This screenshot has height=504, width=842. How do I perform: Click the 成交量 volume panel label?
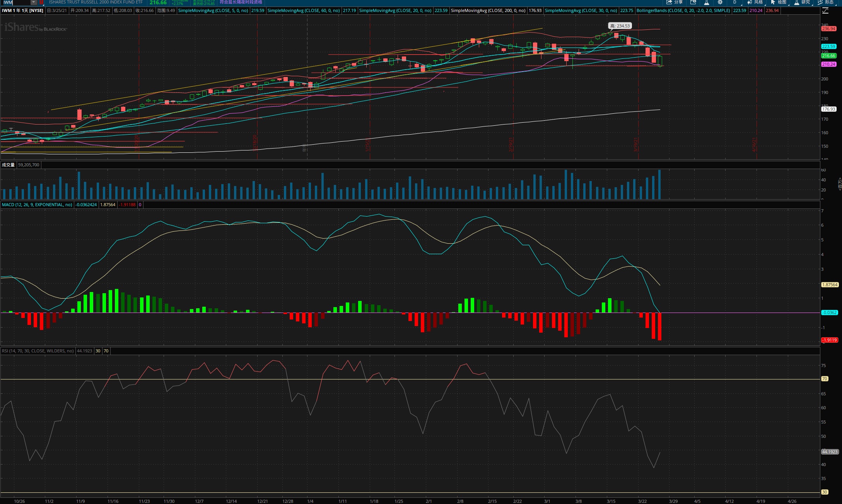click(8, 165)
